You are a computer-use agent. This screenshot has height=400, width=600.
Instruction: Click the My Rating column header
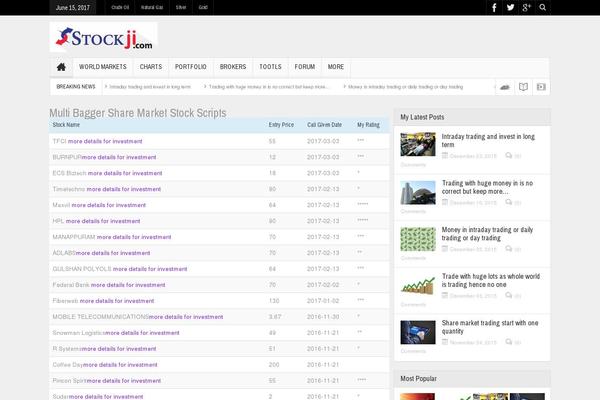click(368, 125)
